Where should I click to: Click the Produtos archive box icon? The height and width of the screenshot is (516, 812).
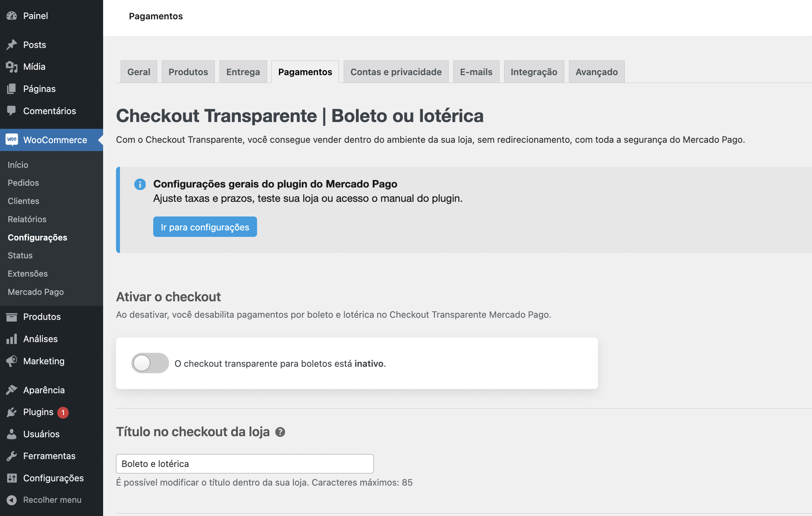12,317
